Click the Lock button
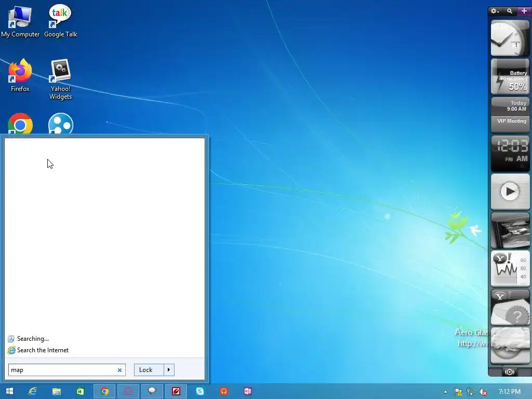This screenshot has height=399, width=532. (149, 370)
